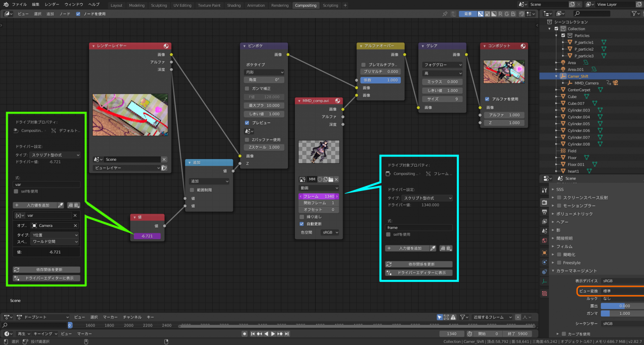Viewport: 644px width, 345px height.
Task: Open the レンダー menu
Action: tap(53, 4)
